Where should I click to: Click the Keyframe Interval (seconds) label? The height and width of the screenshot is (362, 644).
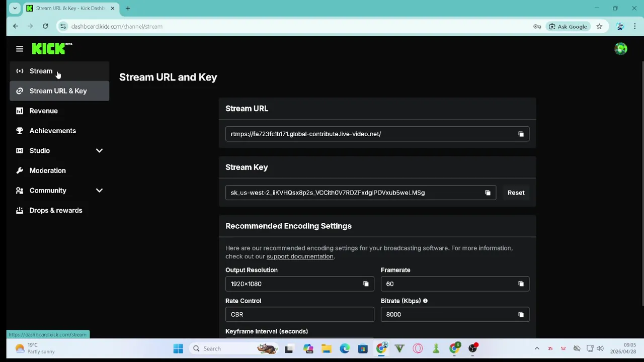pyautogui.click(x=267, y=331)
